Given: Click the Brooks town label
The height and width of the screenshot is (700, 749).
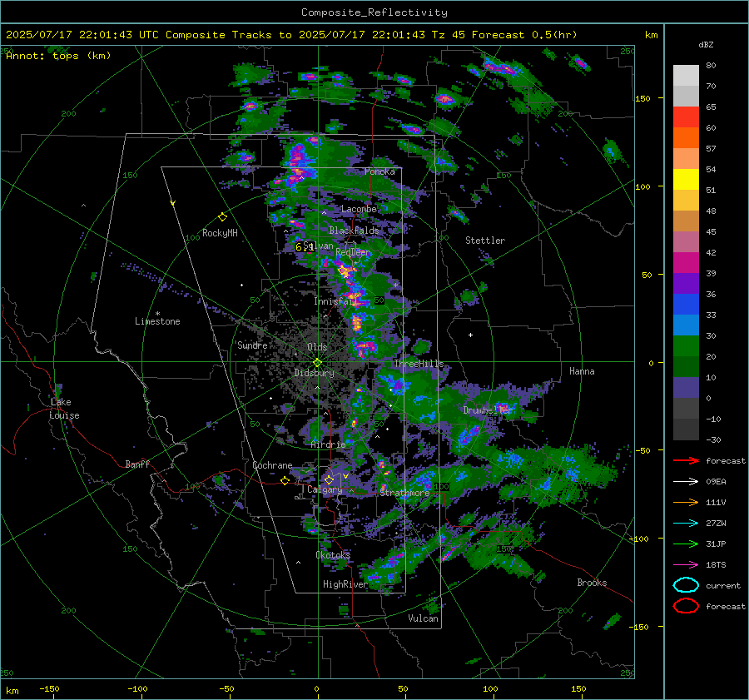Looking at the screenshot, I should tap(592, 583).
